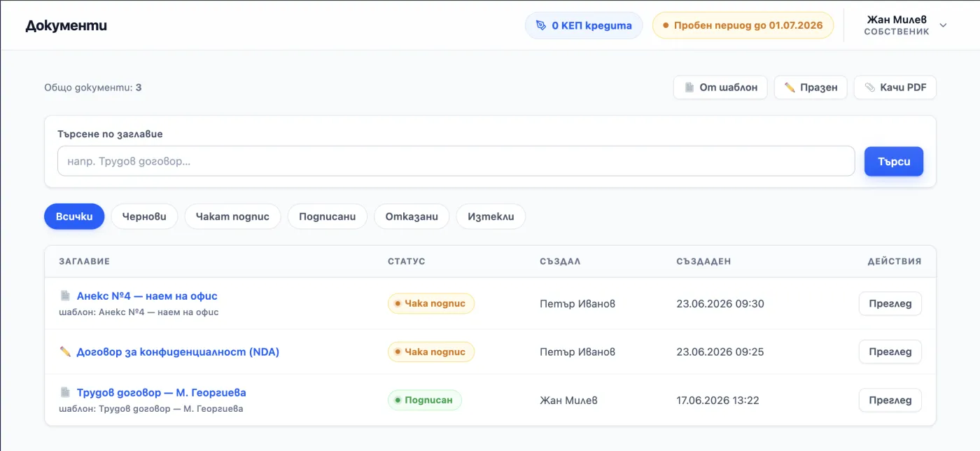Open the user menu chevron next to Жан Милев
This screenshot has height=451, width=980.
[943, 25]
